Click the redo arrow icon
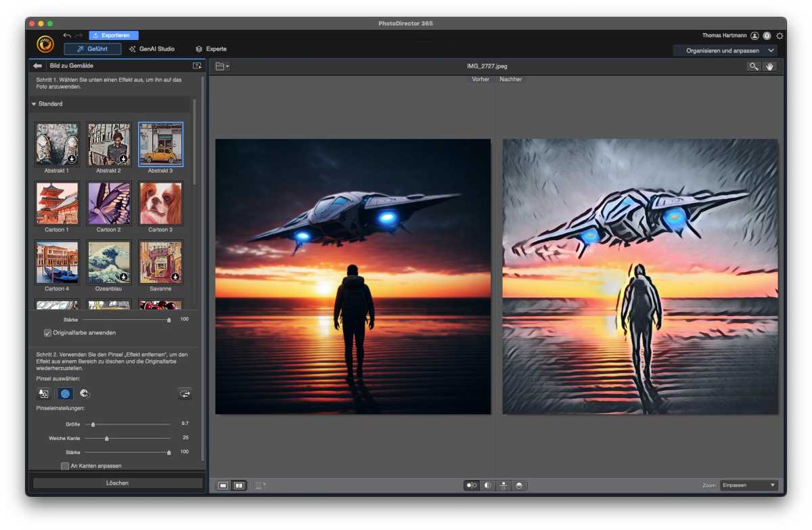This screenshot has height=530, width=812. coord(79,35)
